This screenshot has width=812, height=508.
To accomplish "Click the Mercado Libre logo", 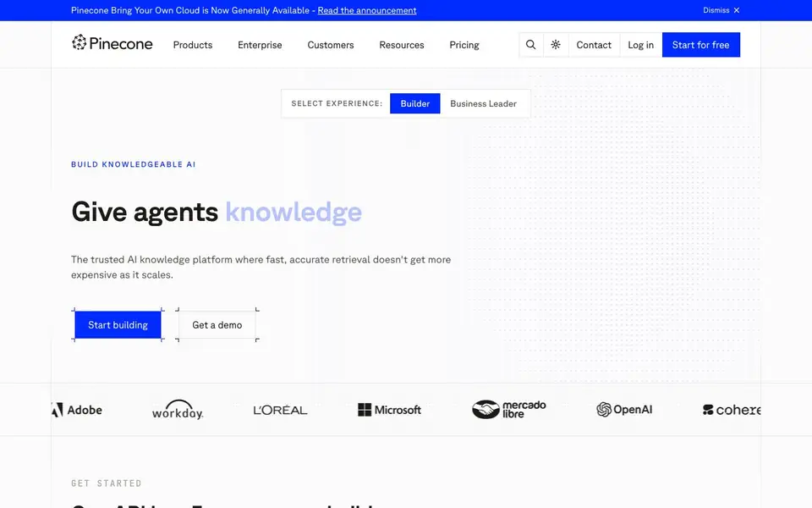I will [508, 410].
